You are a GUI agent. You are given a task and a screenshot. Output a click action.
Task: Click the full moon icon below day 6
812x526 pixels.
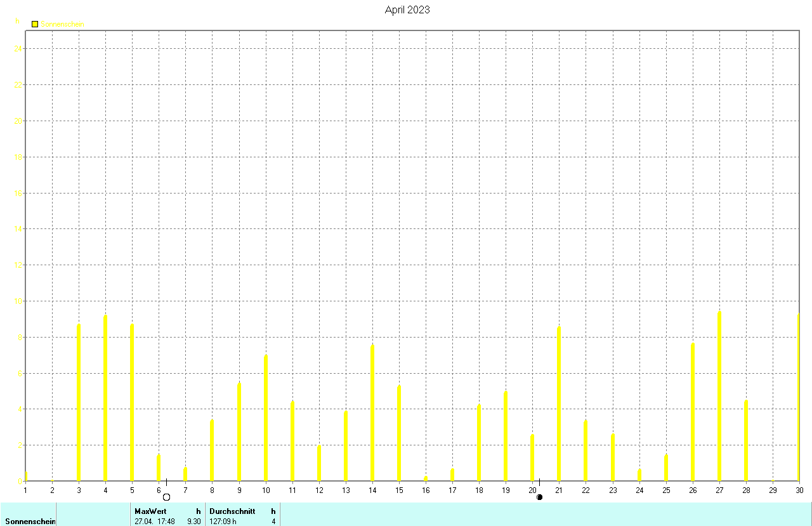(167, 497)
